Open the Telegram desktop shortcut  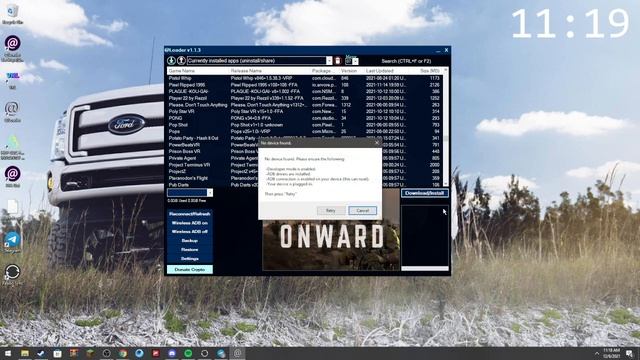pyautogui.click(x=12, y=241)
